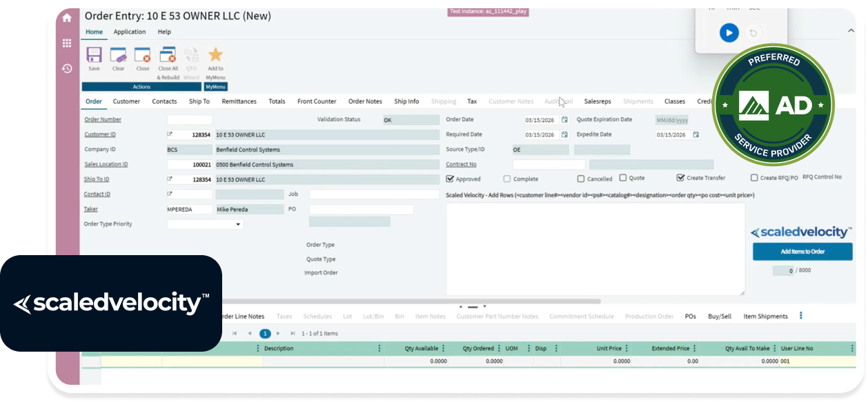Go to first page of line items
868x402 pixels.
235,333
